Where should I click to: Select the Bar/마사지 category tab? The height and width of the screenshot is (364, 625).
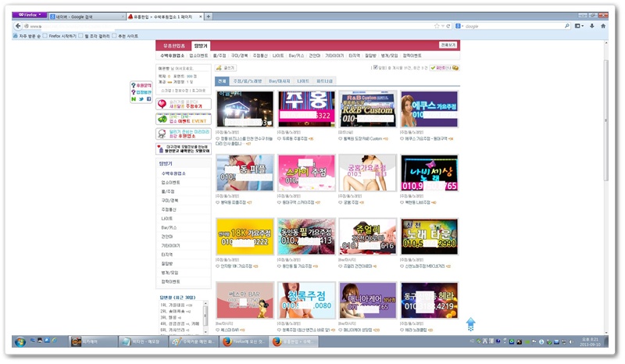click(x=279, y=81)
